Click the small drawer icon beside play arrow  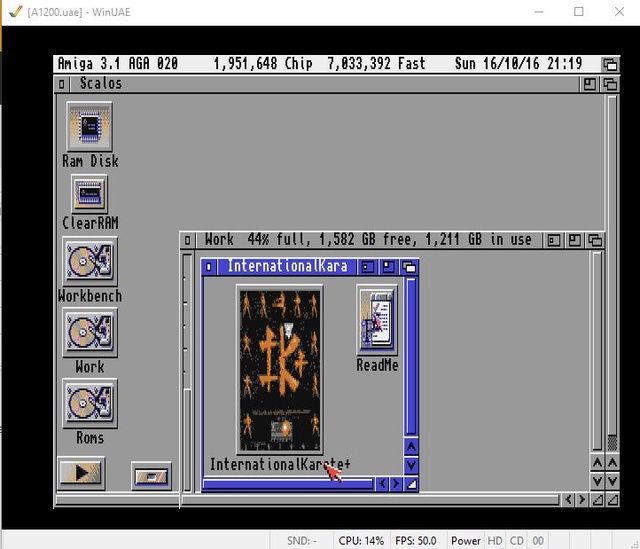click(151, 476)
